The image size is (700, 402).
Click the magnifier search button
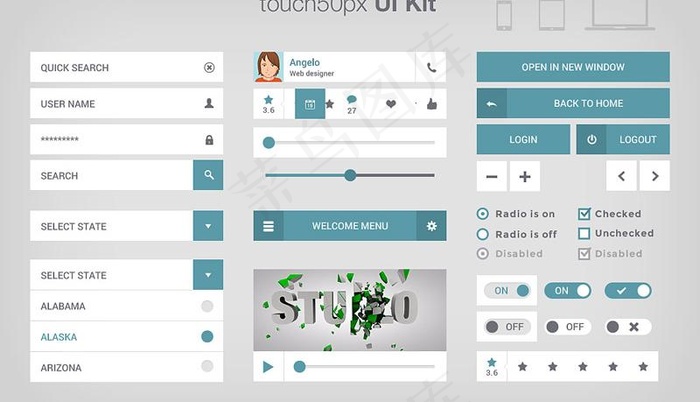[x=208, y=175]
